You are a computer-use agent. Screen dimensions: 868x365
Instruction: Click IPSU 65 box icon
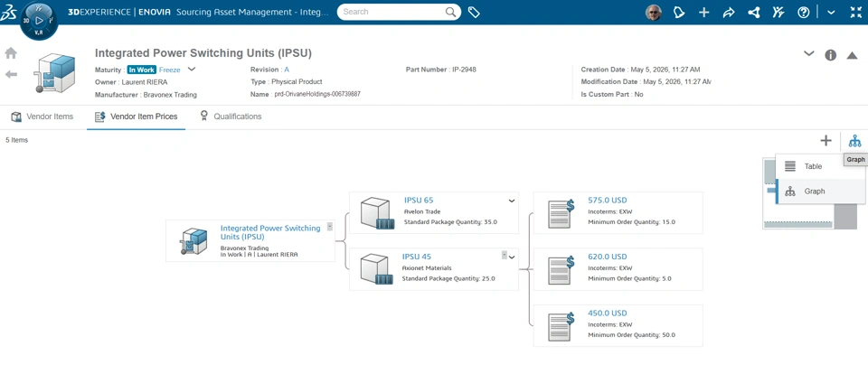tap(376, 214)
